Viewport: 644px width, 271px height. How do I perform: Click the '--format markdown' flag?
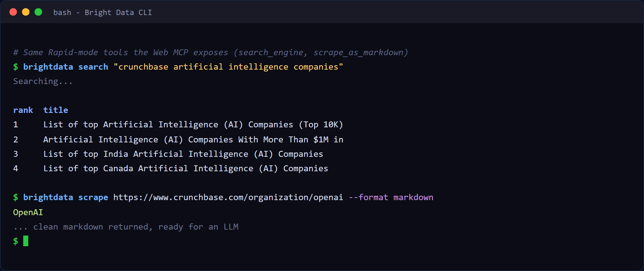click(x=391, y=197)
